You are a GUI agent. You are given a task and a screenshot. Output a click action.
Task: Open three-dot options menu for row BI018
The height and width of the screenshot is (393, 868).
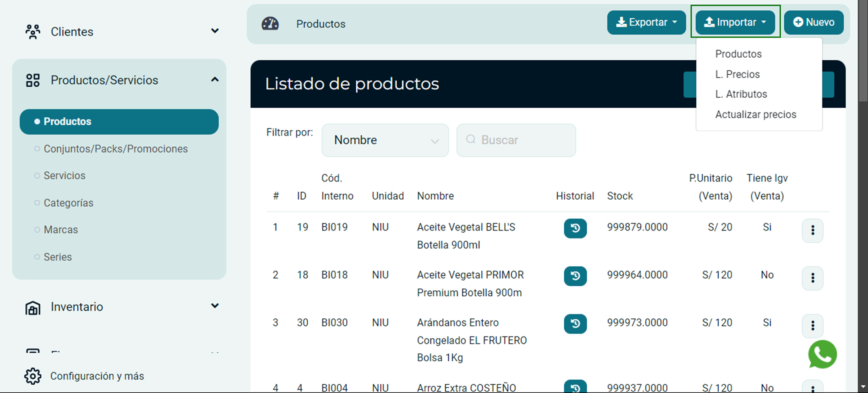tap(812, 278)
